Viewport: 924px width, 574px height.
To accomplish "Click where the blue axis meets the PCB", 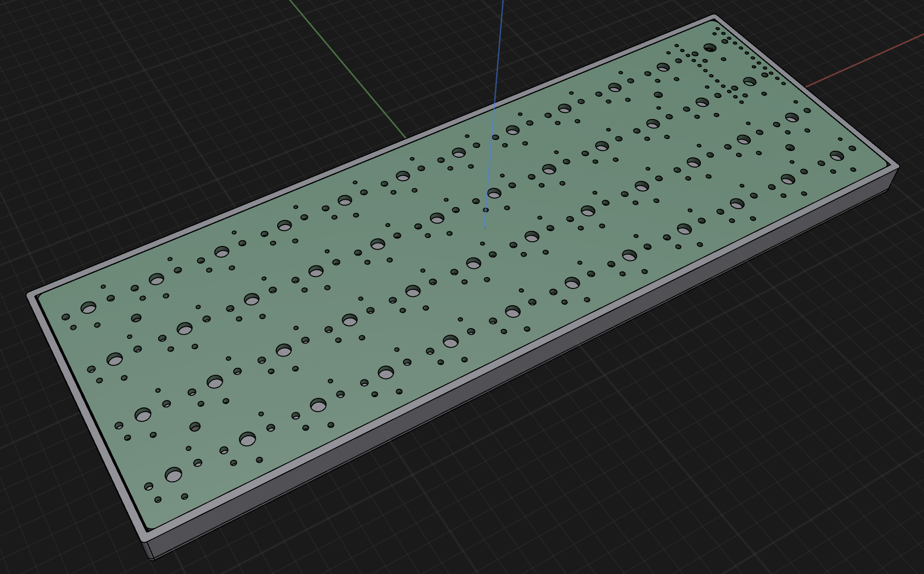I will [x=485, y=228].
